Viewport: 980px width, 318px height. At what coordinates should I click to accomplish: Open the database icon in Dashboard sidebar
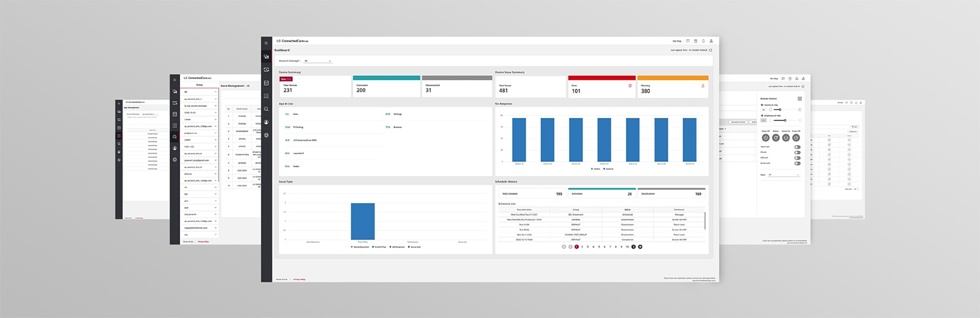coord(266,83)
